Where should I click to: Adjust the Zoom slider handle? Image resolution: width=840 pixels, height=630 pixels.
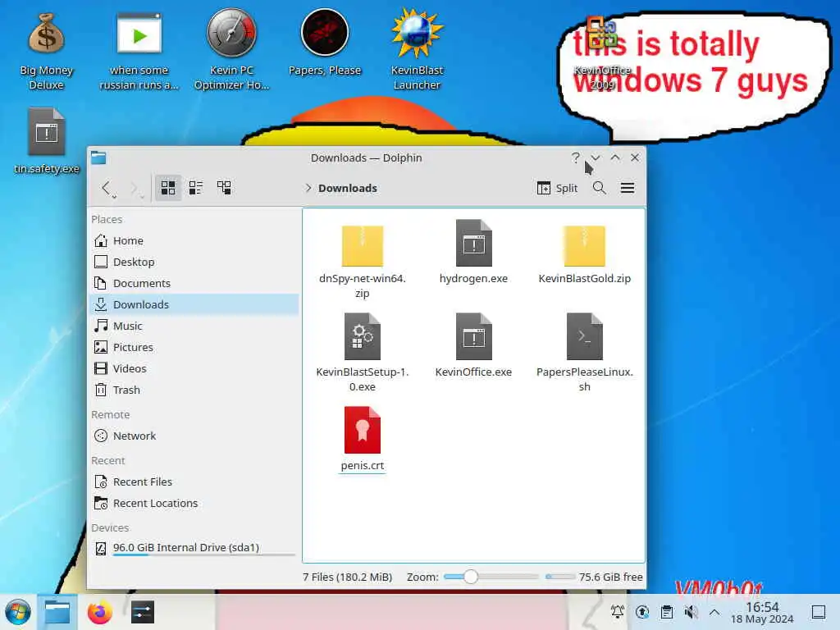(x=470, y=577)
